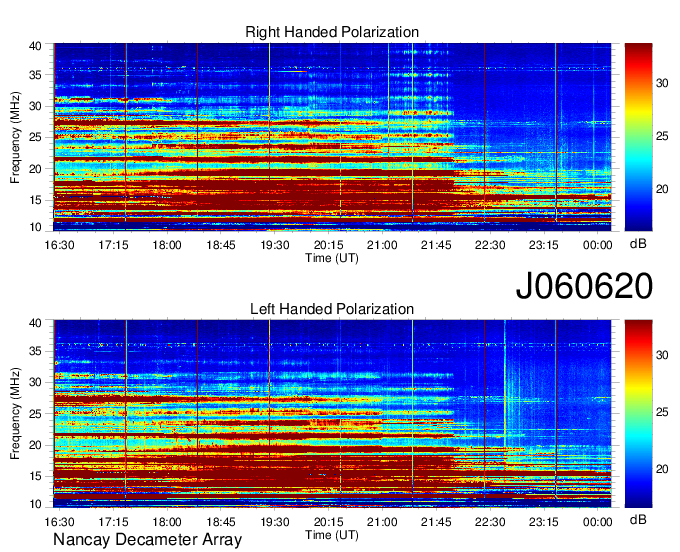Click the 20 dB label on upper colorbar
The height and width of the screenshot is (552, 680).
(x=662, y=189)
